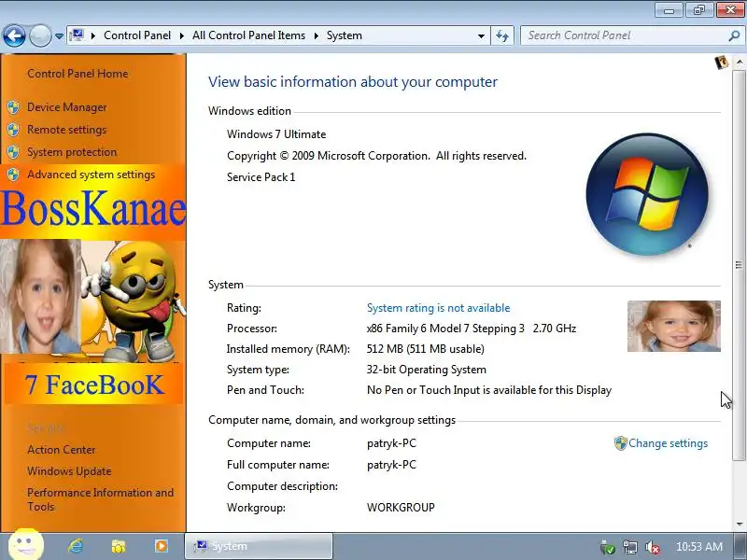
Task: Open the help icon in the corner
Action: pyautogui.click(x=721, y=63)
